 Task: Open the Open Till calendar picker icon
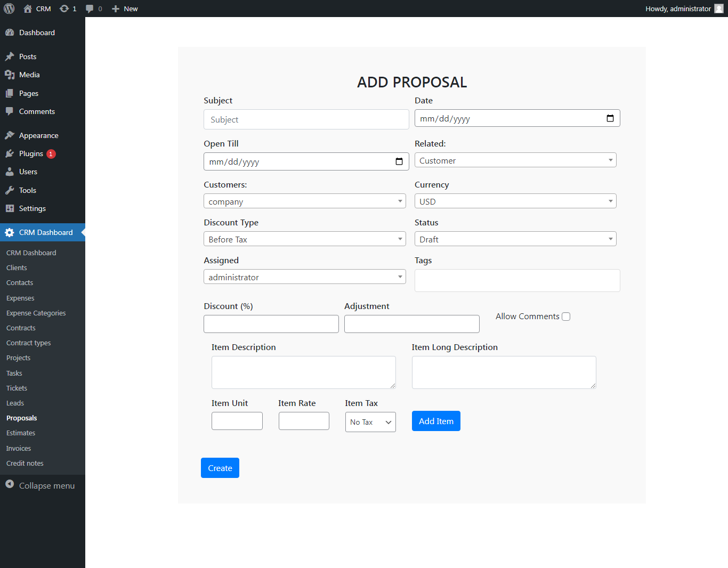point(399,161)
